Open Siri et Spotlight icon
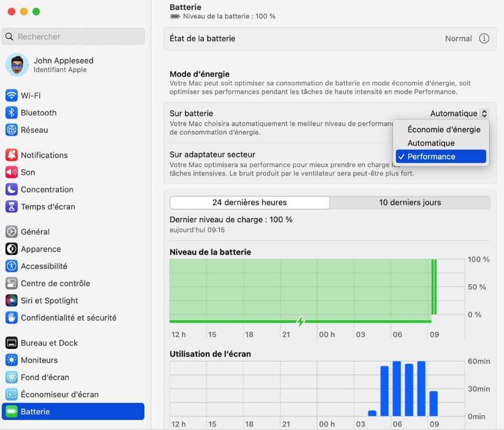504x430 pixels. [x=12, y=300]
